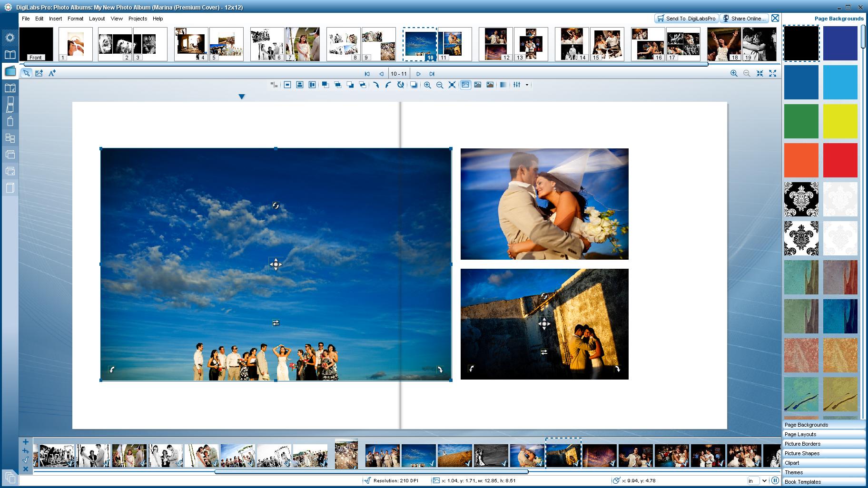
Task: Click the Zoom In magnifier icon
Action: [x=428, y=85]
